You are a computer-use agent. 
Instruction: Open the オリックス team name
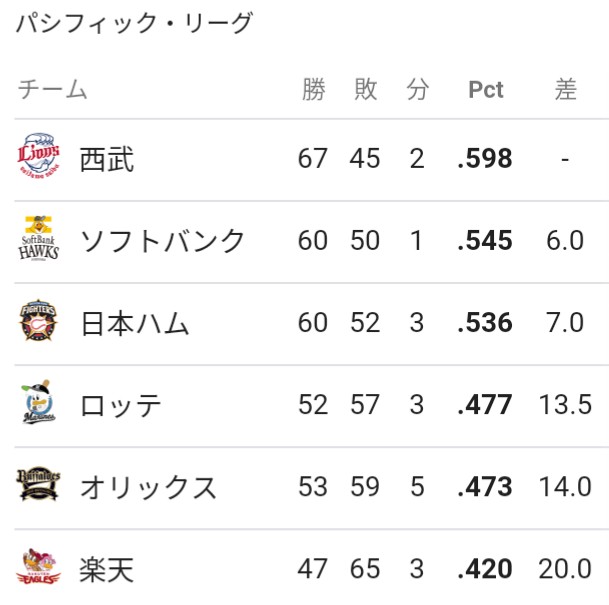tap(148, 487)
